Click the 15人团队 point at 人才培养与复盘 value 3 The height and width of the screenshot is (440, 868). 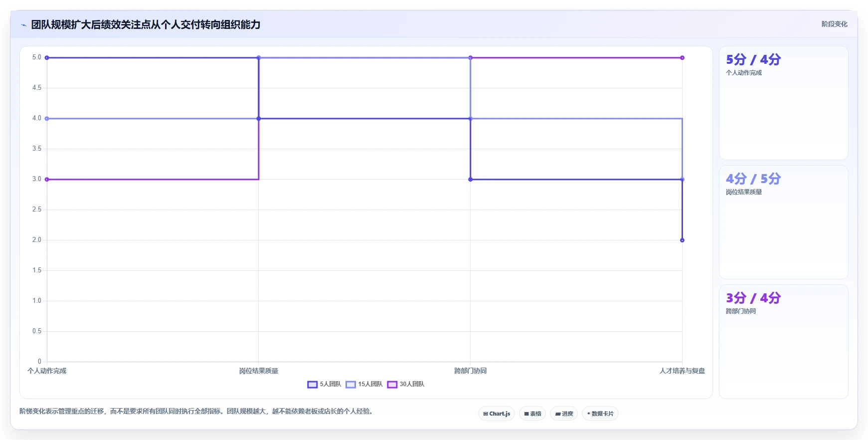tap(682, 180)
